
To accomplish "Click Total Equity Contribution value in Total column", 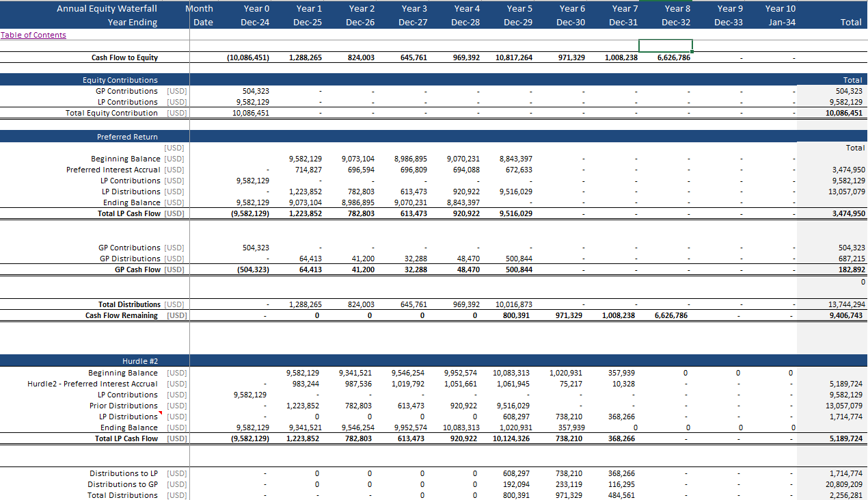I will point(844,113).
